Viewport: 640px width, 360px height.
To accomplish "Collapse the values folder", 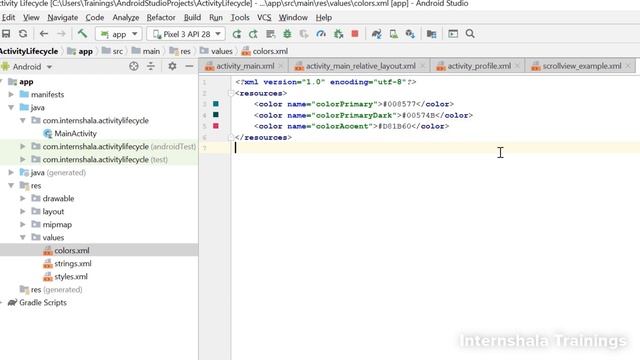I will pos(23,237).
